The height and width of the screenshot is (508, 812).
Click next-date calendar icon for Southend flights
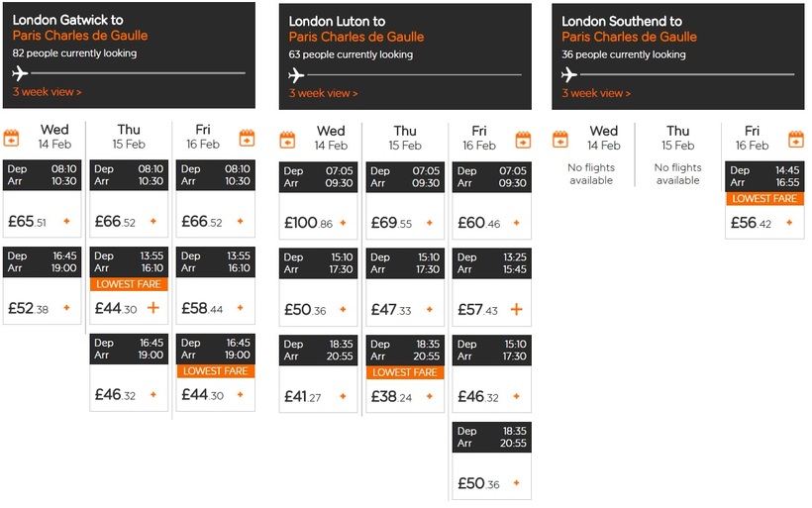(794, 139)
